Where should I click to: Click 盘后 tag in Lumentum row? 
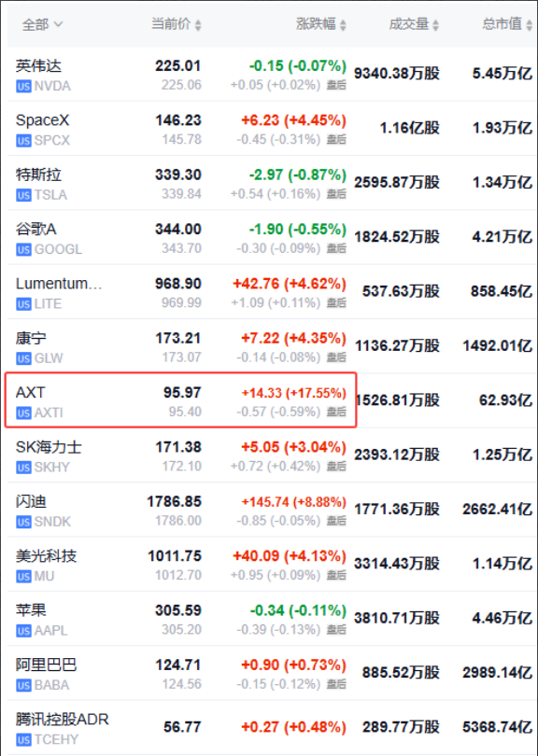point(336,303)
